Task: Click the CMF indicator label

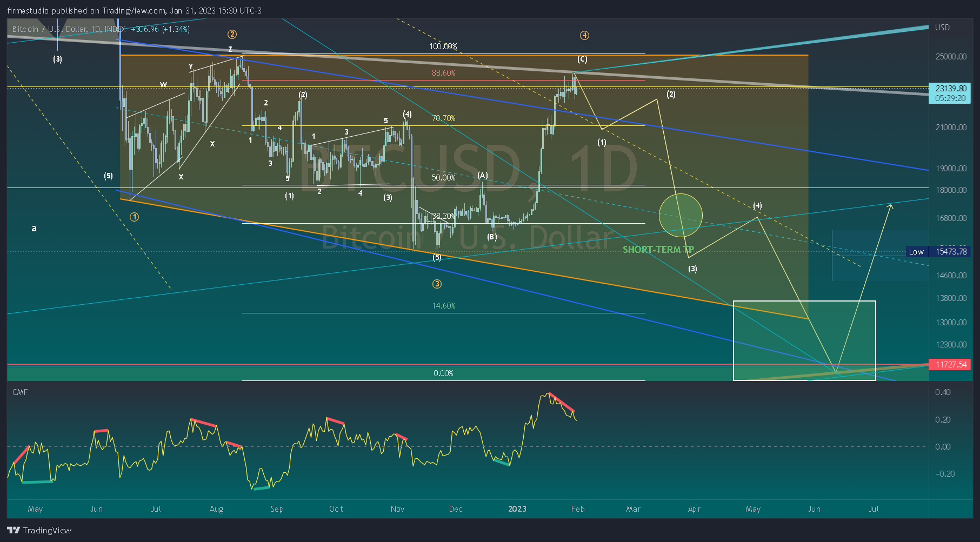Action: pyautogui.click(x=20, y=392)
